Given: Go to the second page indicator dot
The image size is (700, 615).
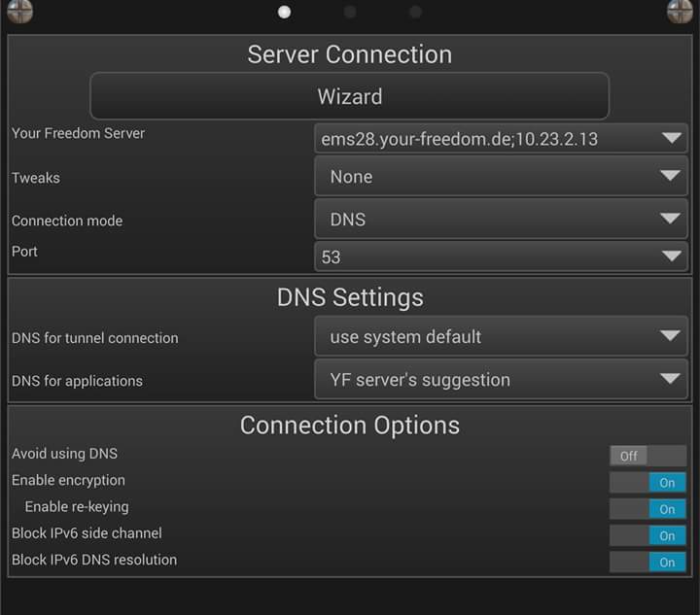Looking at the screenshot, I should [350, 12].
